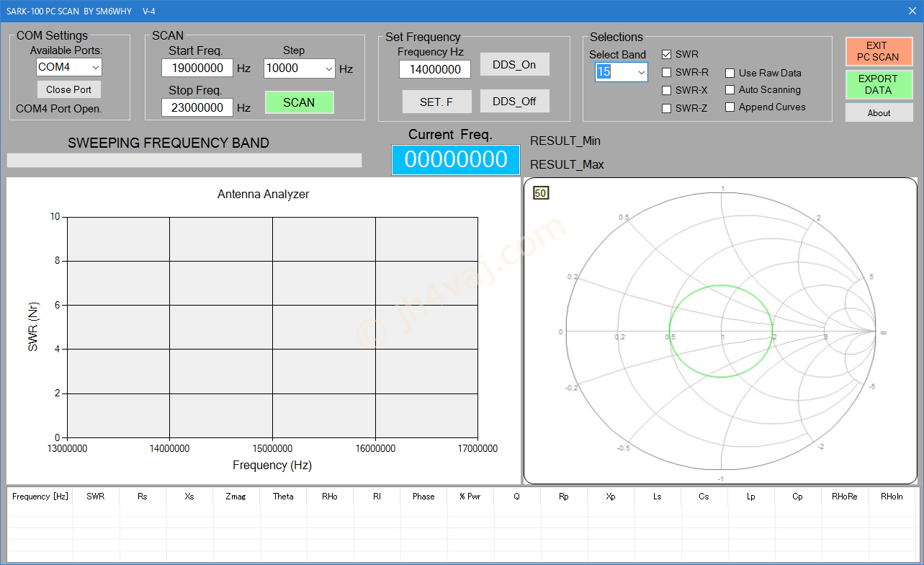Click the Frequency [Hz] column header

40,496
